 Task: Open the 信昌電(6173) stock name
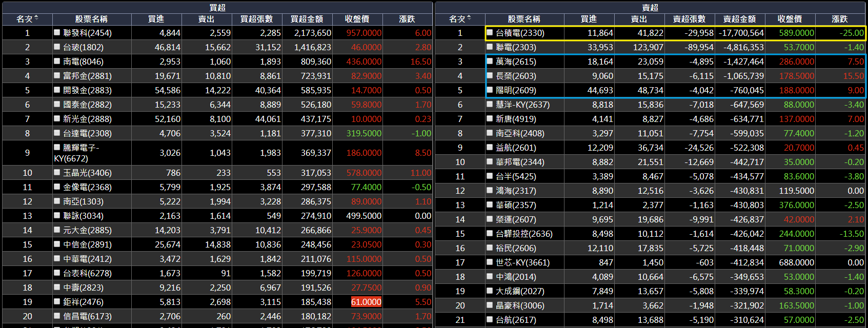(87, 316)
